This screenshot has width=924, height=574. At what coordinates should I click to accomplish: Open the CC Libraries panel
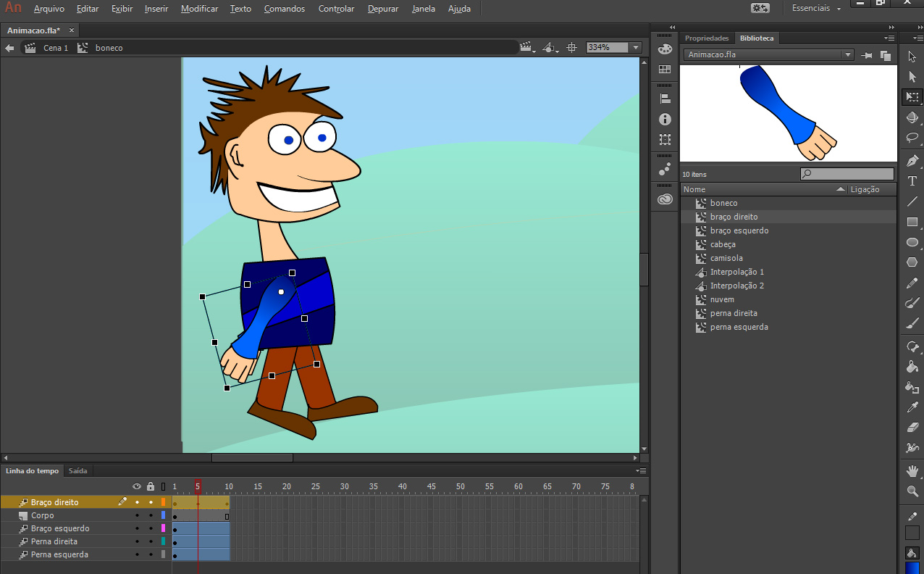click(665, 198)
